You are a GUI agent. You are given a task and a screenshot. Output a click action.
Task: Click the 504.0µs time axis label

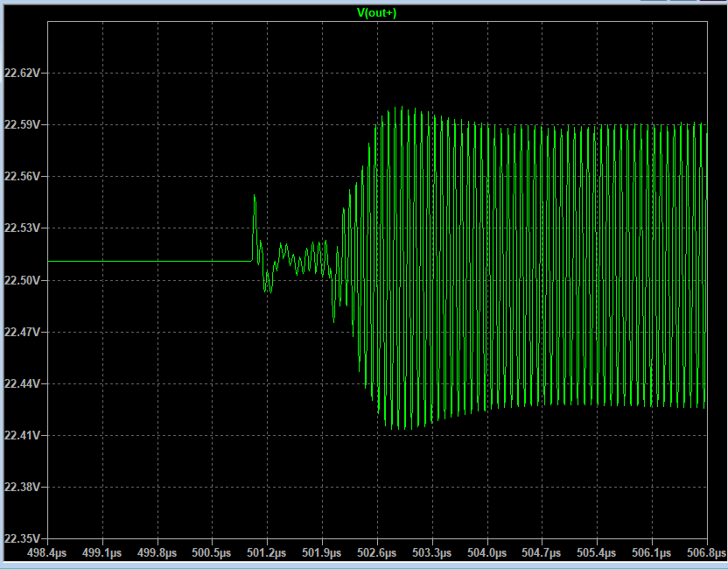(x=486, y=552)
